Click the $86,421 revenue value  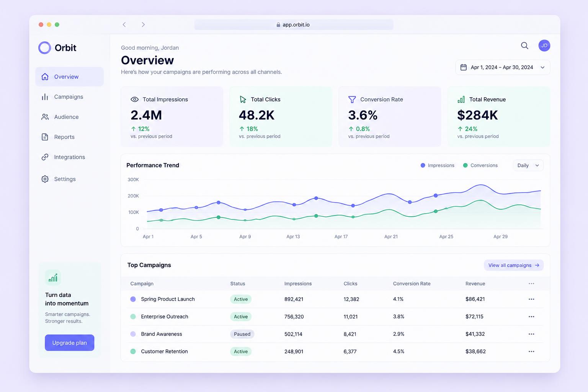(x=475, y=299)
